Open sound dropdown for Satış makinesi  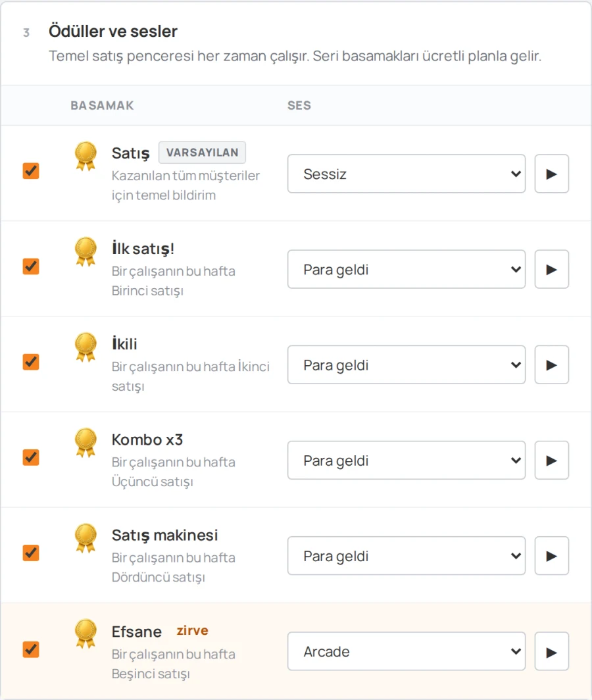point(407,556)
